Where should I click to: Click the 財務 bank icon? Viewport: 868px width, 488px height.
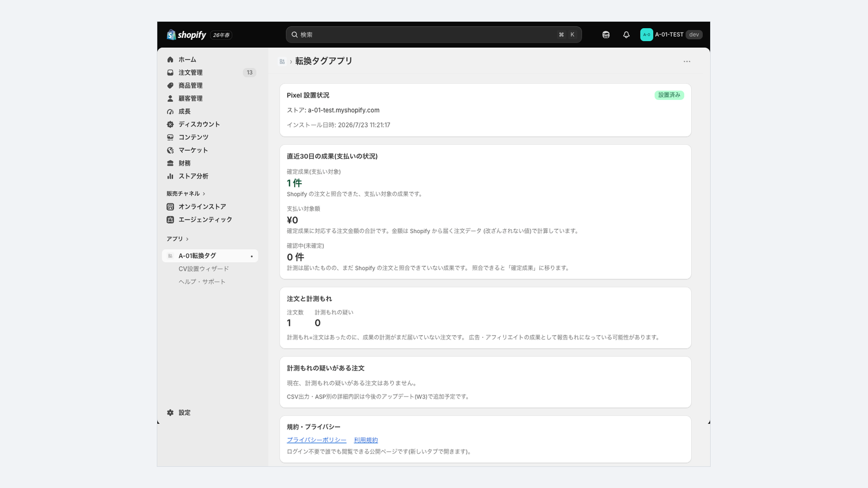click(x=170, y=163)
